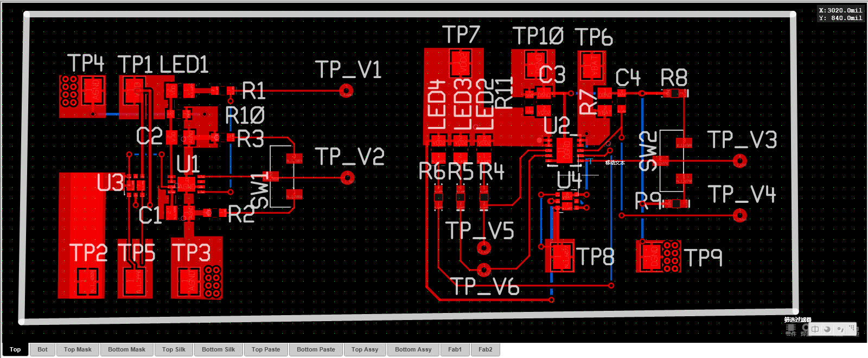Click the TP_V1 test point pad
This screenshot has width=868, height=358.
click(x=347, y=91)
